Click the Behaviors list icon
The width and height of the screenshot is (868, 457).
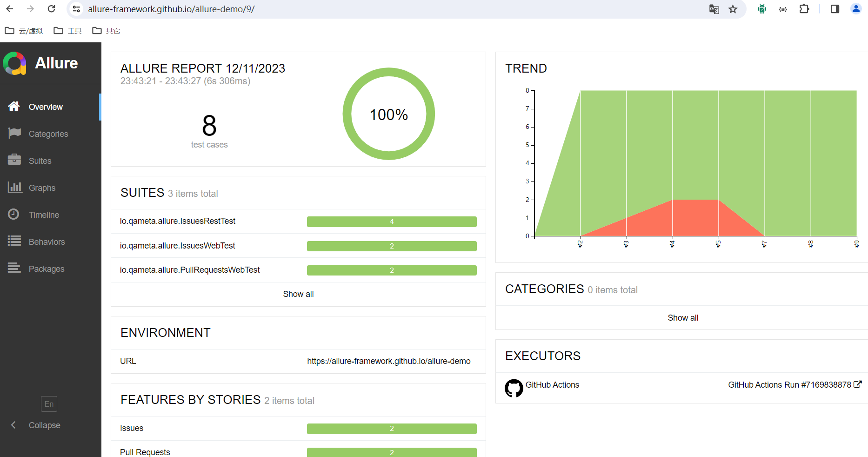coord(14,241)
